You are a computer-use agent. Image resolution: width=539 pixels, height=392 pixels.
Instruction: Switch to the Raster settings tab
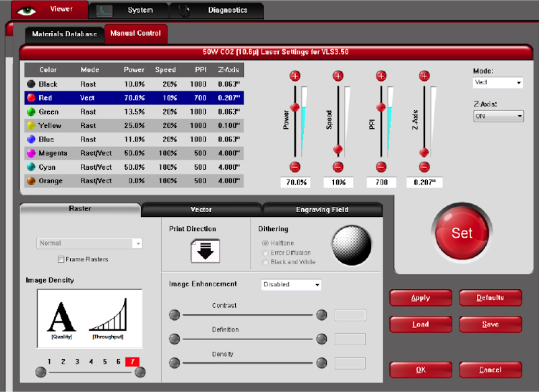(80, 209)
